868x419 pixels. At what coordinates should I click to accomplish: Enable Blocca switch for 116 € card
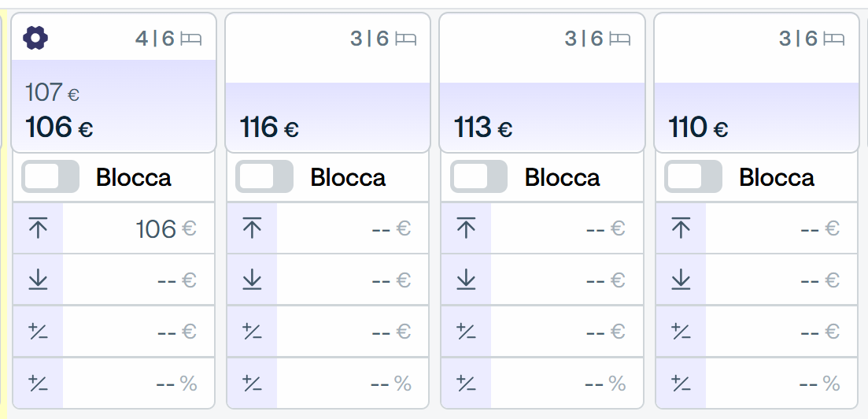(264, 176)
